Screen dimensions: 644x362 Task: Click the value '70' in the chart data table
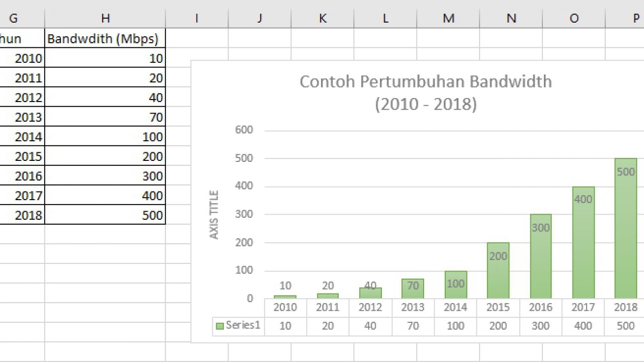pyautogui.click(x=413, y=326)
